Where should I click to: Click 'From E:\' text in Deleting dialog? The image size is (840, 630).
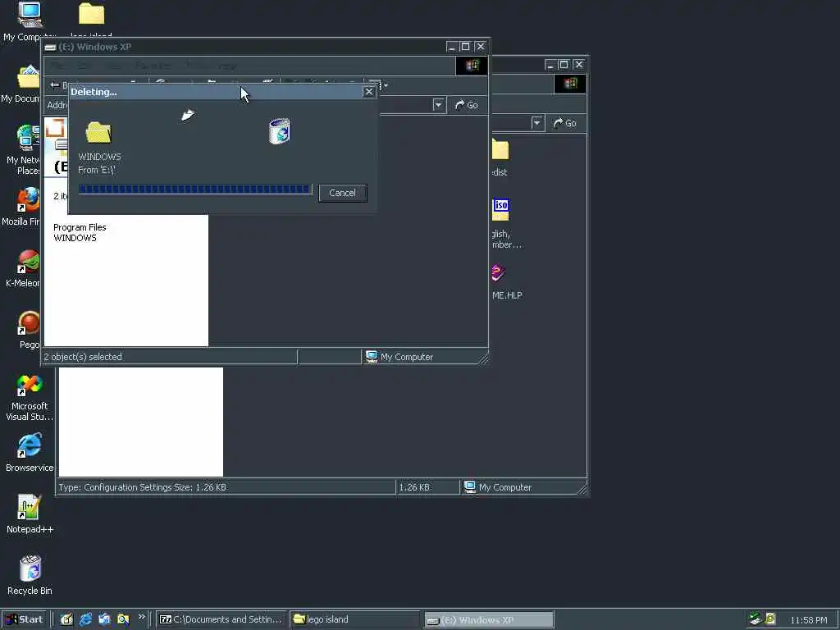click(97, 170)
